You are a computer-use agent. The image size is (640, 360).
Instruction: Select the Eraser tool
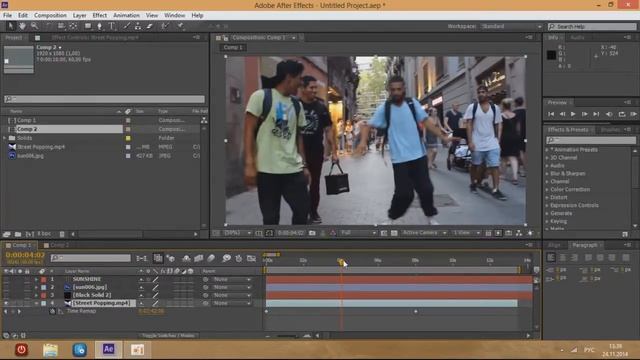[x=150, y=26]
